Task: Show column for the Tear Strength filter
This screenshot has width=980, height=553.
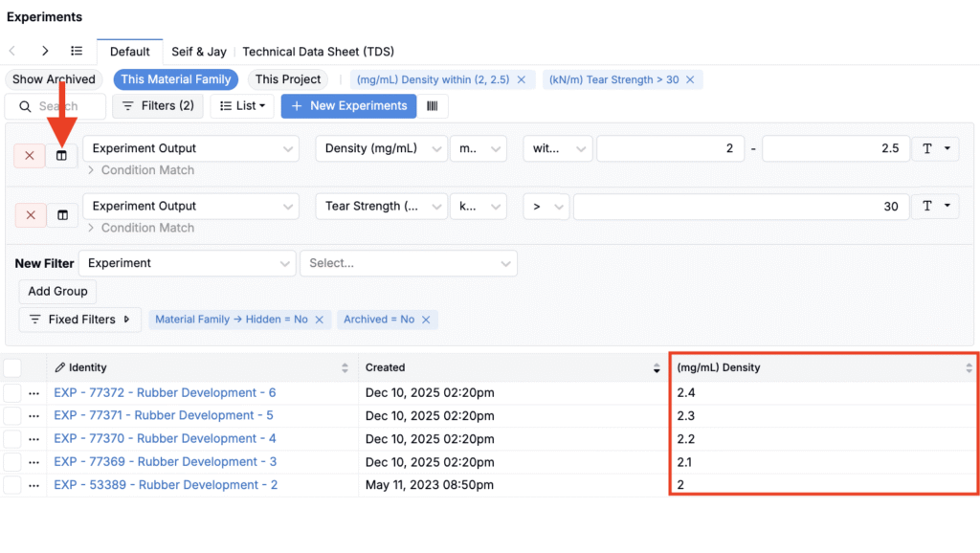Action: click(x=62, y=215)
